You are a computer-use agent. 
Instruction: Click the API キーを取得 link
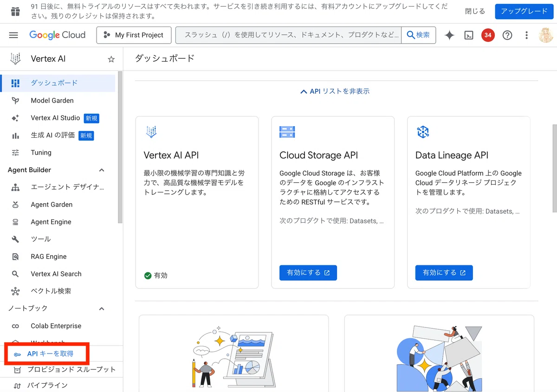point(50,354)
